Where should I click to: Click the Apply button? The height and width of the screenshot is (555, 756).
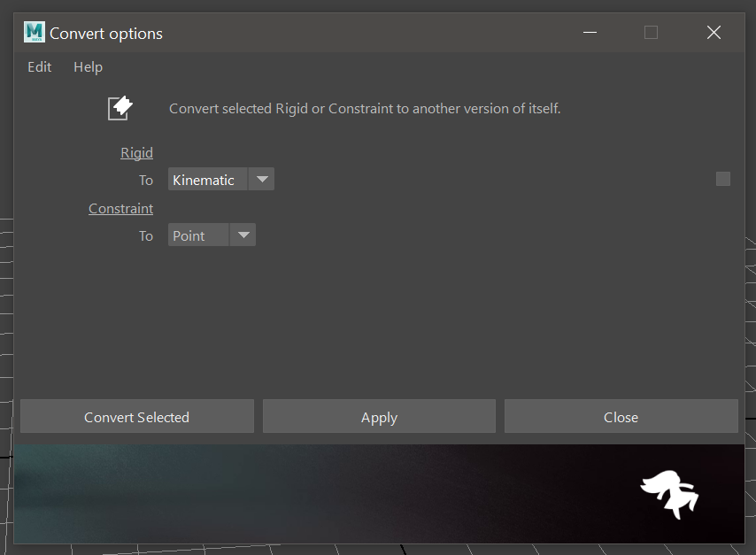379,417
